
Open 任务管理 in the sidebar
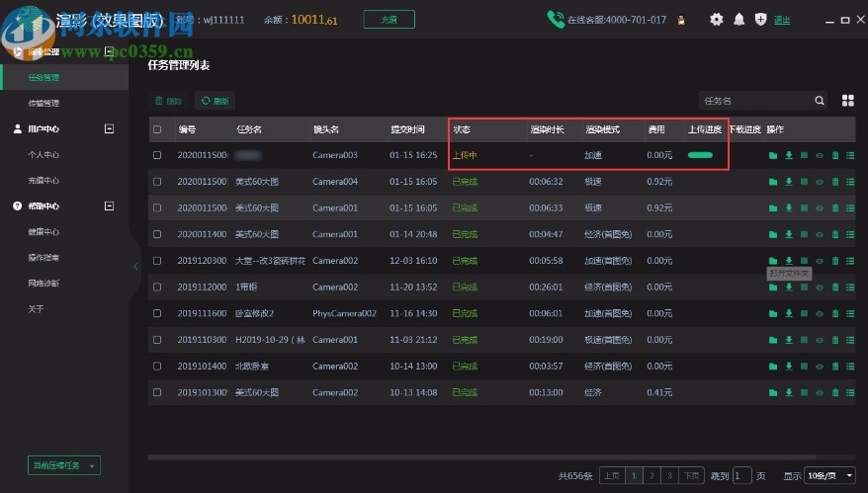click(65, 77)
